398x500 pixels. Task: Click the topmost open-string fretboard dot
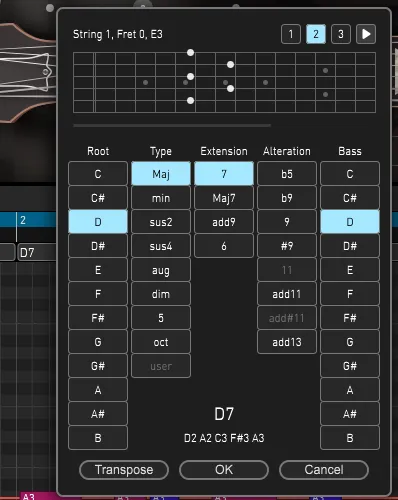click(x=190, y=52)
